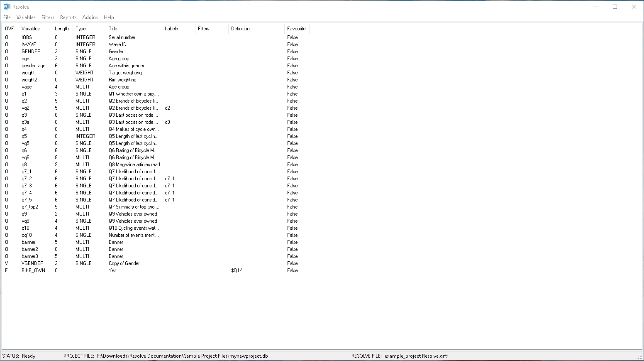644x361 pixels.
Task: Open the Reports menu
Action: [x=68, y=17]
